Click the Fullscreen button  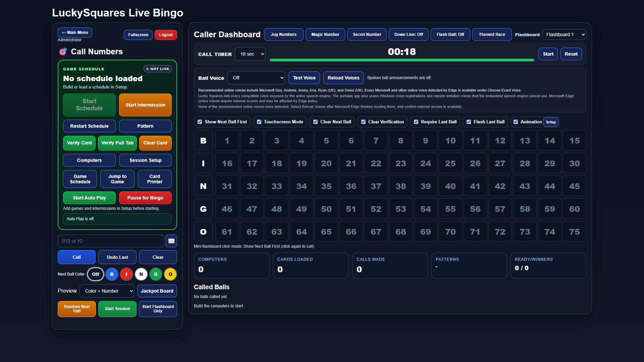pos(138,35)
